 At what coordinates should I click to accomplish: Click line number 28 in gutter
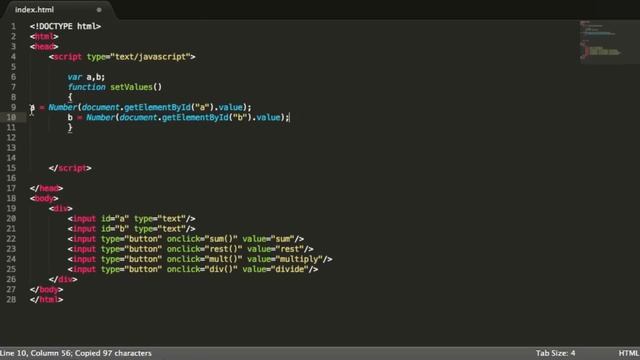pyautogui.click(x=11, y=300)
